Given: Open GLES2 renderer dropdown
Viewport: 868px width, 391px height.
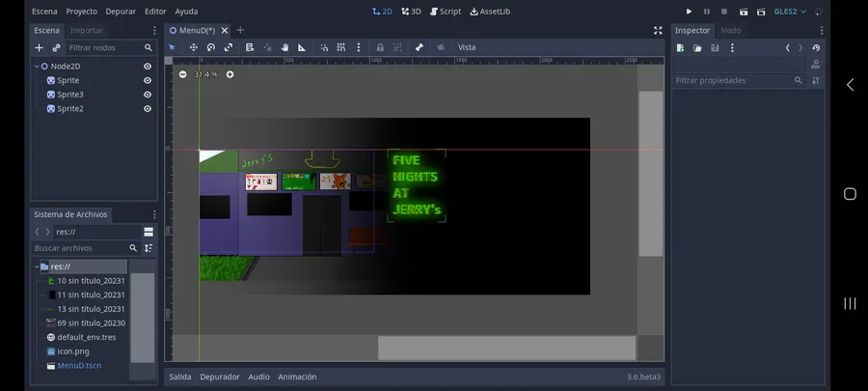Looking at the screenshot, I should [x=789, y=11].
